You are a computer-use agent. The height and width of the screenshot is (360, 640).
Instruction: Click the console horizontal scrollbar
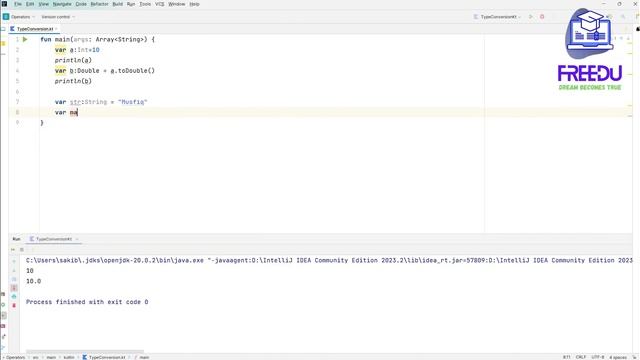click(85, 351)
